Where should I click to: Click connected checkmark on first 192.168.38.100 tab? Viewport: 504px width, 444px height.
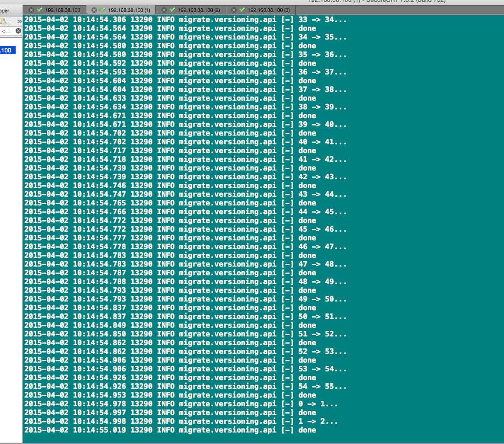pyautogui.click(x=40, y=10)
